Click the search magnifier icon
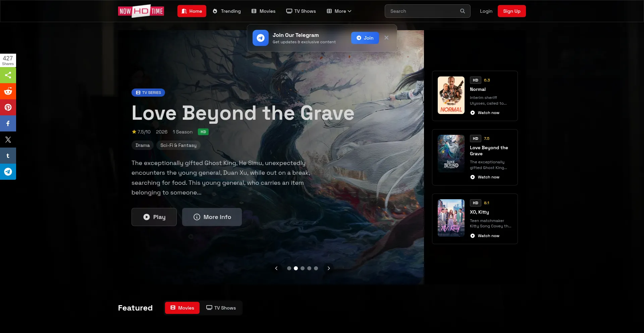 point(463,11)
